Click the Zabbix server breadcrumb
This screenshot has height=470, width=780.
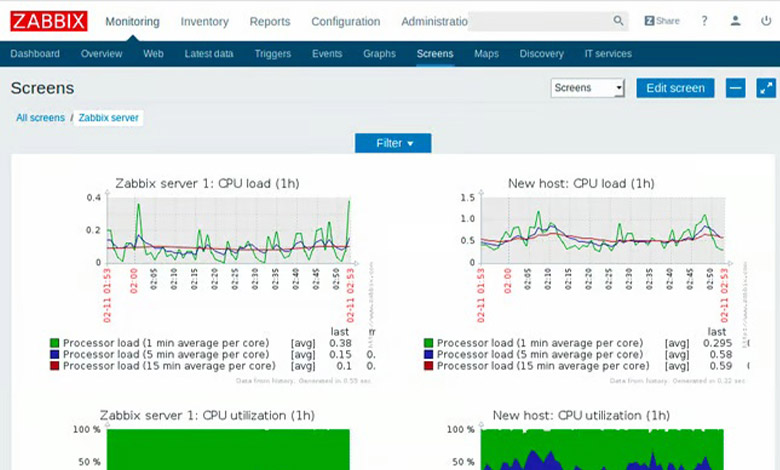[108, 118]
